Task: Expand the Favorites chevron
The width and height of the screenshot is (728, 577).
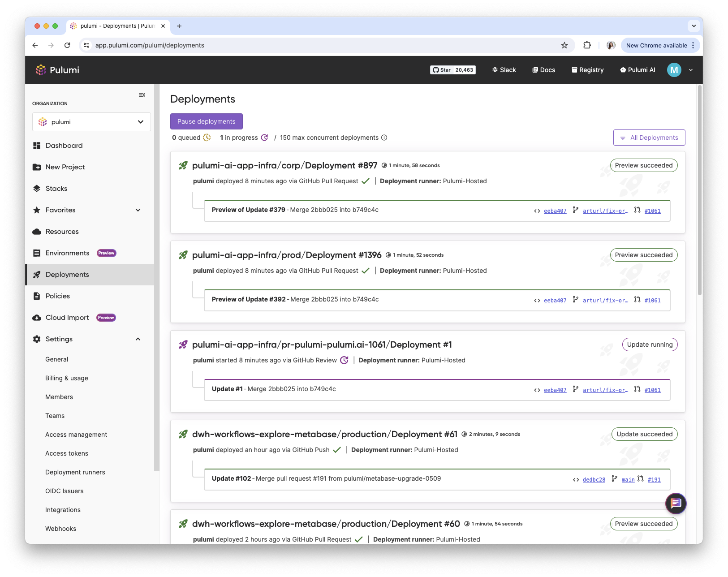Action: coord(138,210)
